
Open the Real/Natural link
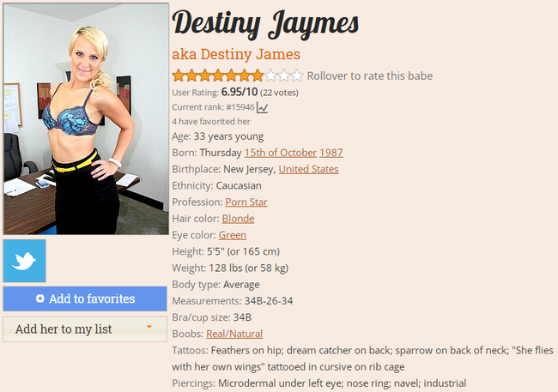(x=234, y=334)
